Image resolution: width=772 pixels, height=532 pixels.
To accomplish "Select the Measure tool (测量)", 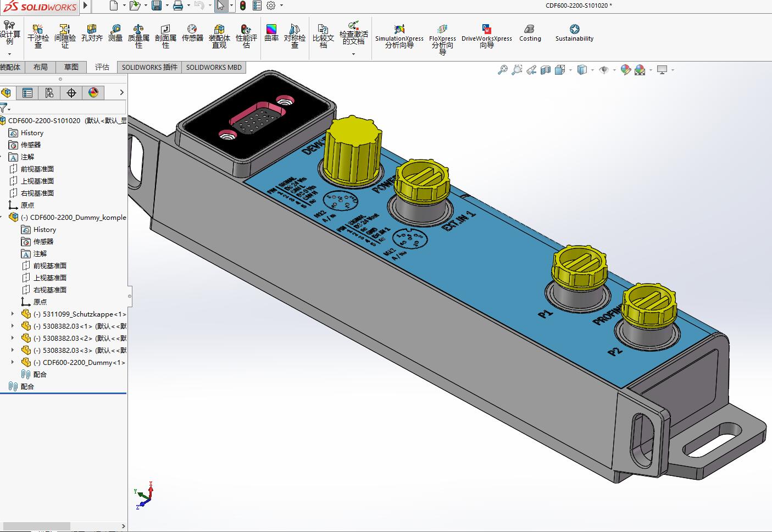I will click(115, 33).
